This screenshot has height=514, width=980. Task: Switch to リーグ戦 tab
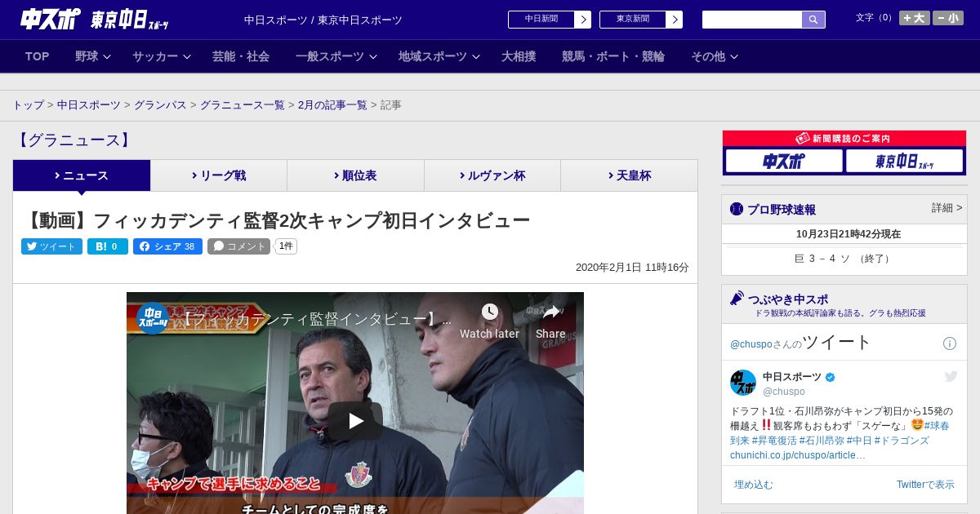[219, 175]
